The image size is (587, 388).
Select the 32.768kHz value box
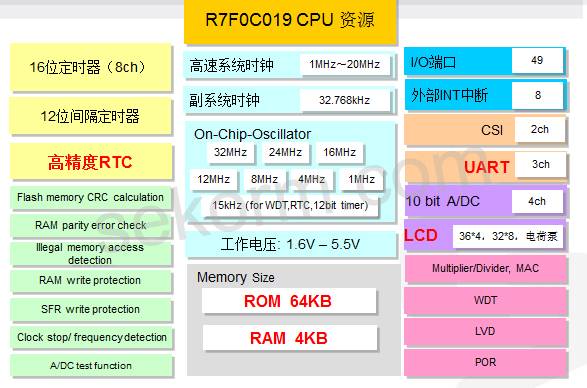pyautogui.click(x=345, y=100)
